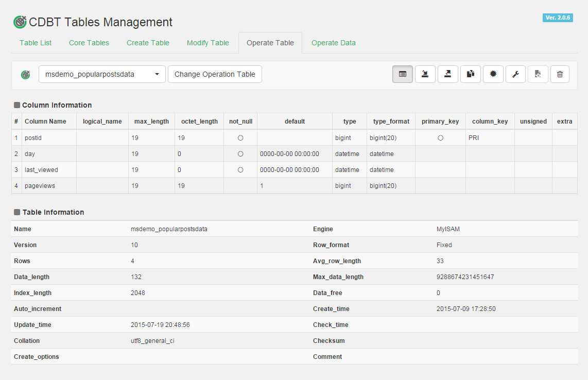Go to the Modify Table tab

point(207,43)
